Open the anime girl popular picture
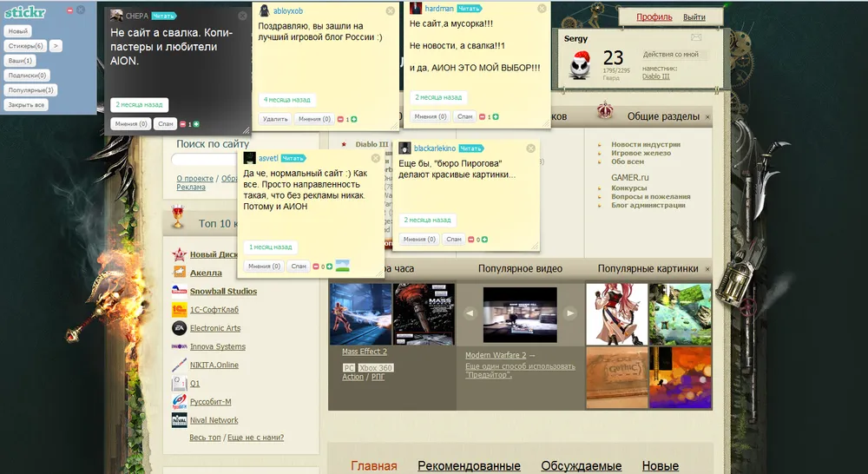This screenshot has width=868, height=474. coord(616,314)
